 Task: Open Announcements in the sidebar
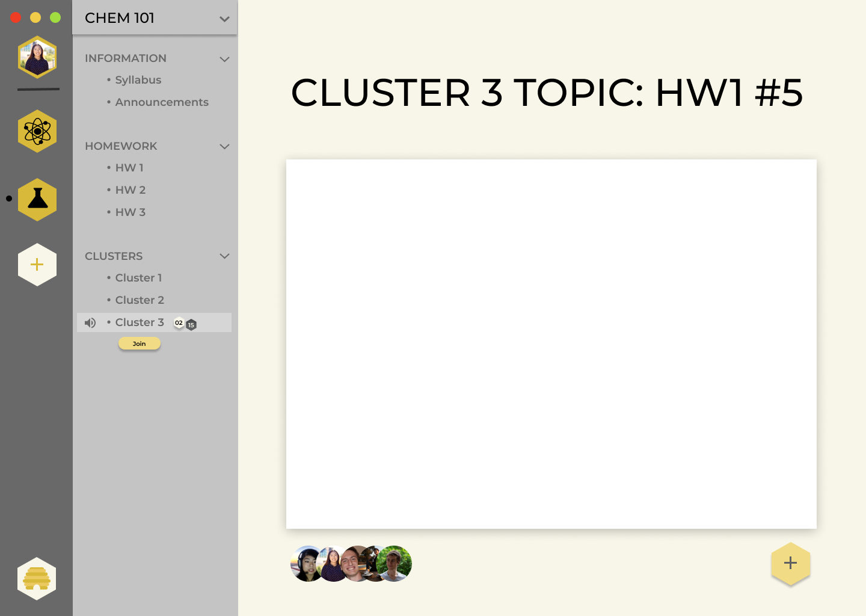tap(161, 102)
